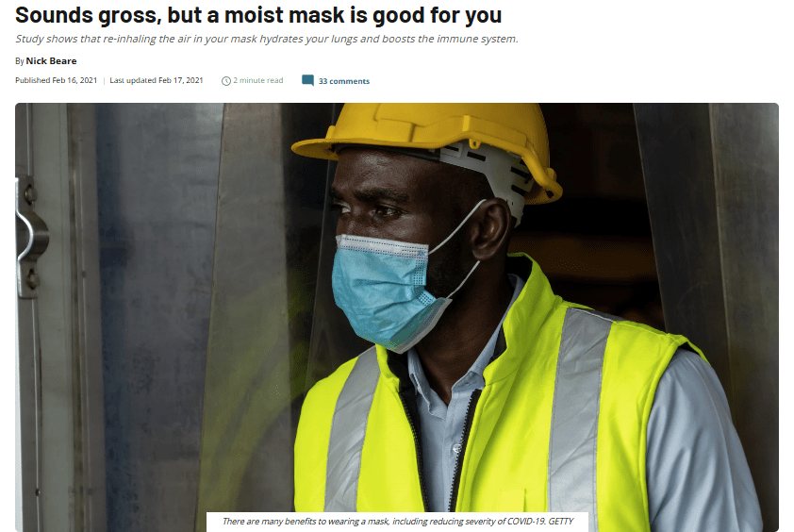Click the Published Feb 16, 2021 date
The height and width of the screenshot is (532, 794).
[56, 80]
